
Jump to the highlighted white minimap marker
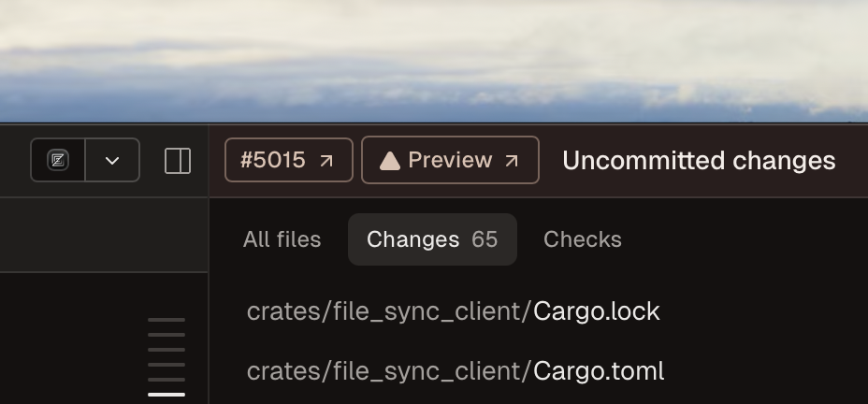166,395
